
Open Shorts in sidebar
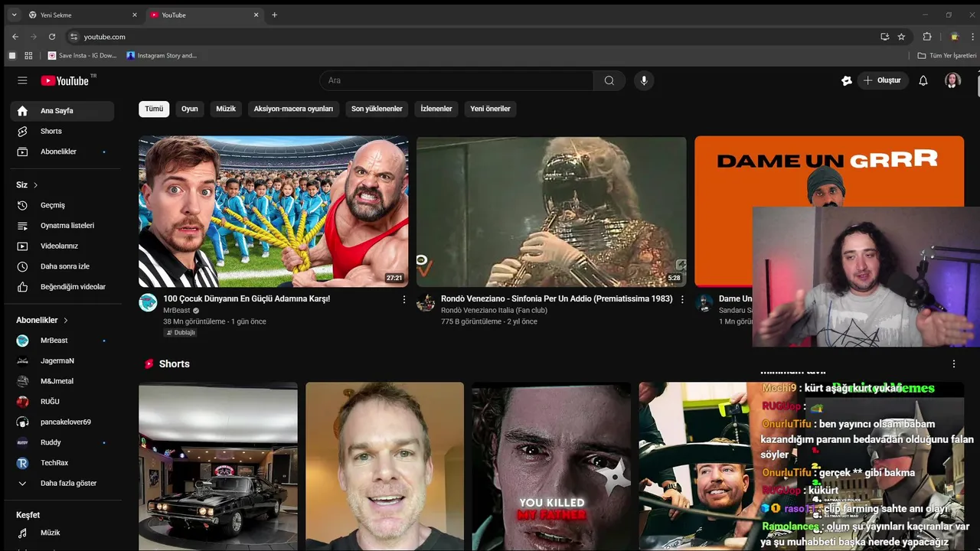[x=62, y=132]
